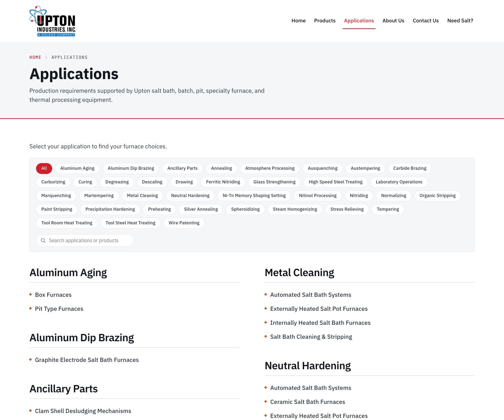Choose the Paint Stripping filter

pyautogui.click(x=57, y=209)
